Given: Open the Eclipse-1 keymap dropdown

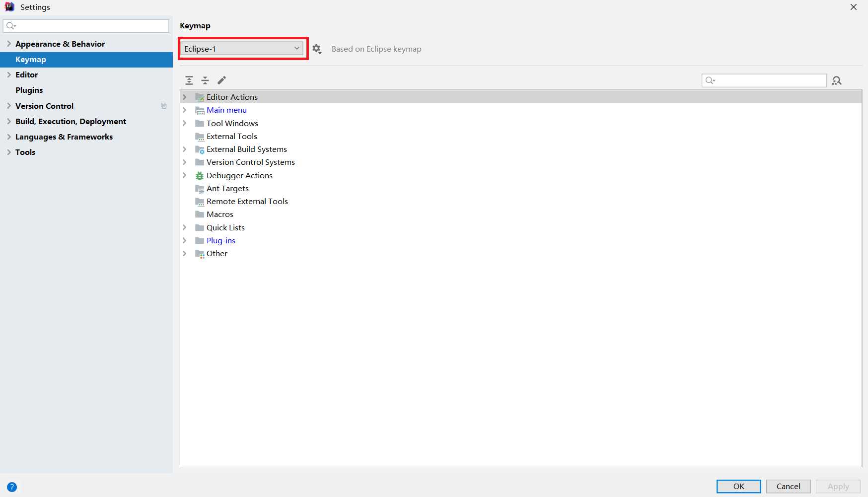Looking at the screenshot, I should click(x=241, y=49).
